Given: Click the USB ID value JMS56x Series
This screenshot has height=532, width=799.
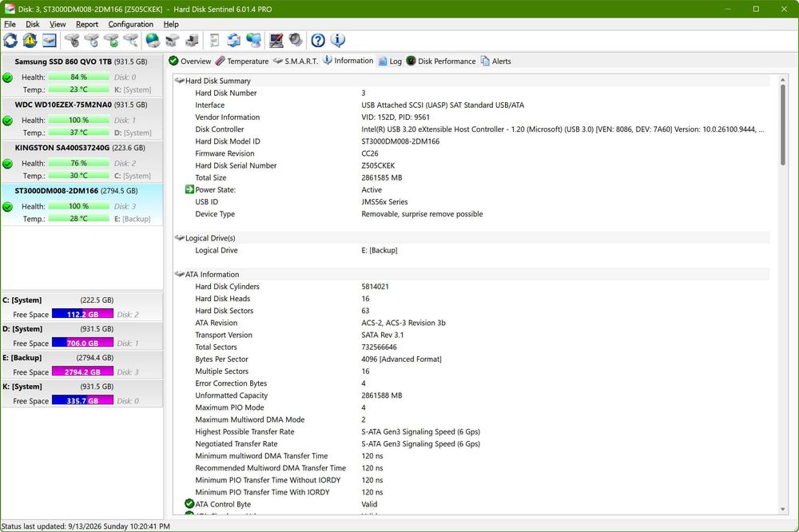Looking at the screenshot, I should coord(385,202).
